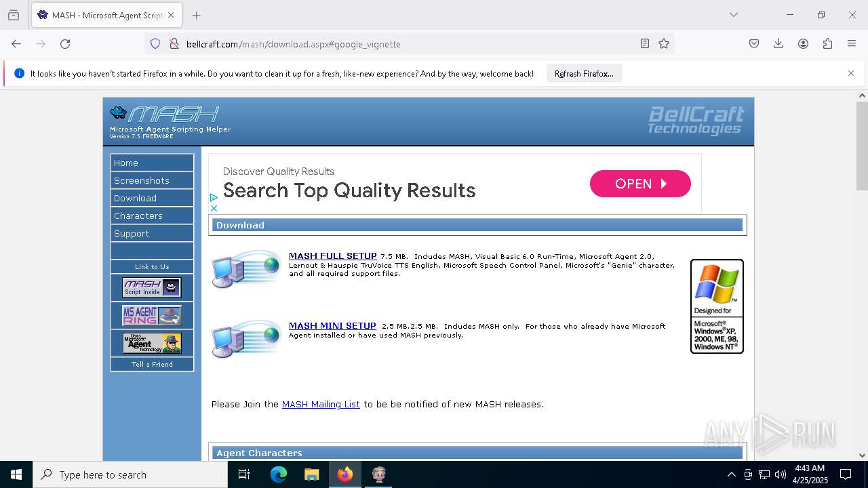Click the Firefox taskbar icon
868x488 pixels.
(x=345, y=474)
